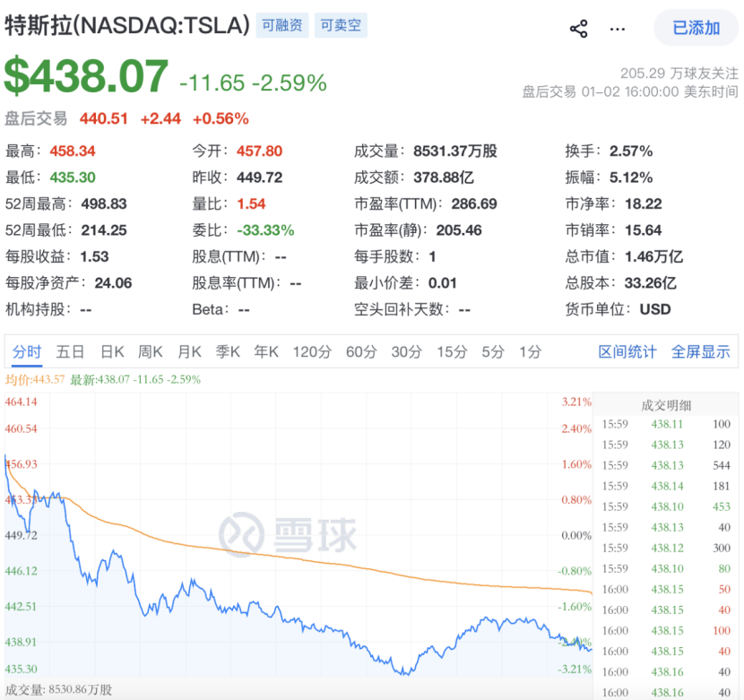Click the 15:59 trade row with volume 453
Screen dimensions: 744x700
(666, 506)
